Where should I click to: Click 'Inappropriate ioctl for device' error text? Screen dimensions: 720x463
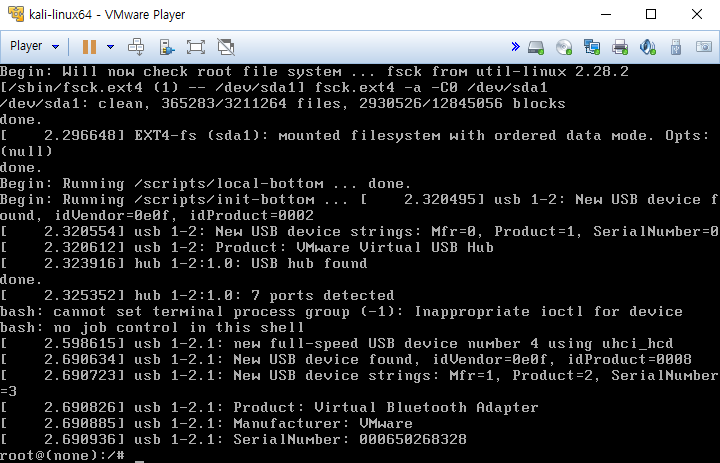[549, 311]
